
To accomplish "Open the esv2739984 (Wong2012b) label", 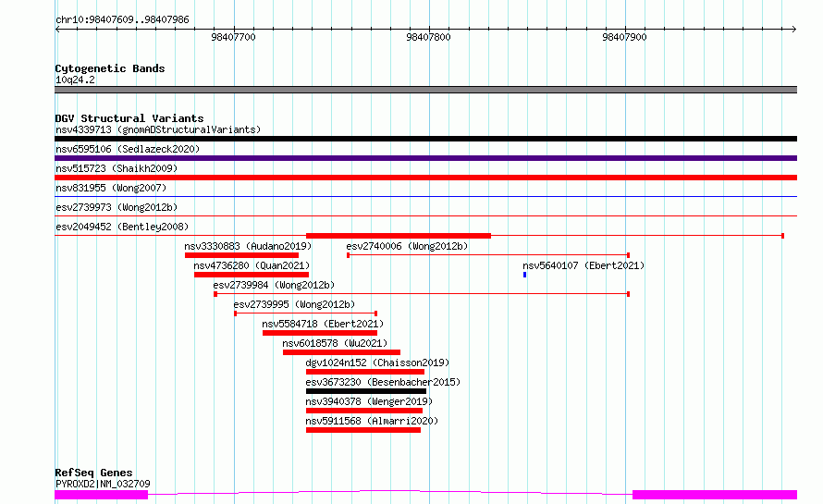I will coord(274,285).
